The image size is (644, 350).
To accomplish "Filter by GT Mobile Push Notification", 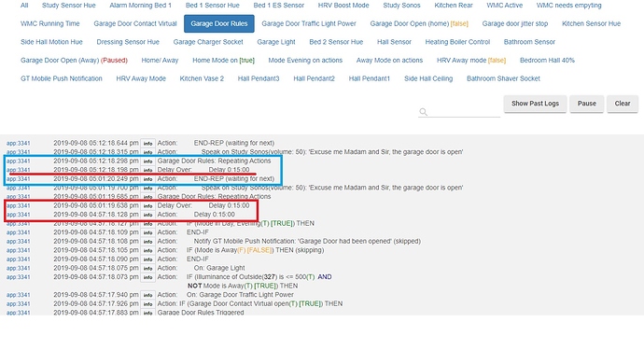I will pyautogui.click(x=62, y=78).
